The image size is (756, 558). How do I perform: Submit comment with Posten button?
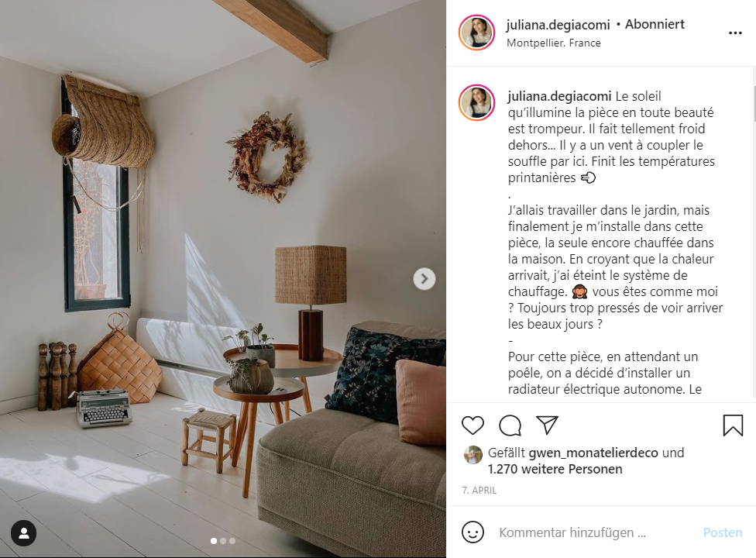point(722,532)
